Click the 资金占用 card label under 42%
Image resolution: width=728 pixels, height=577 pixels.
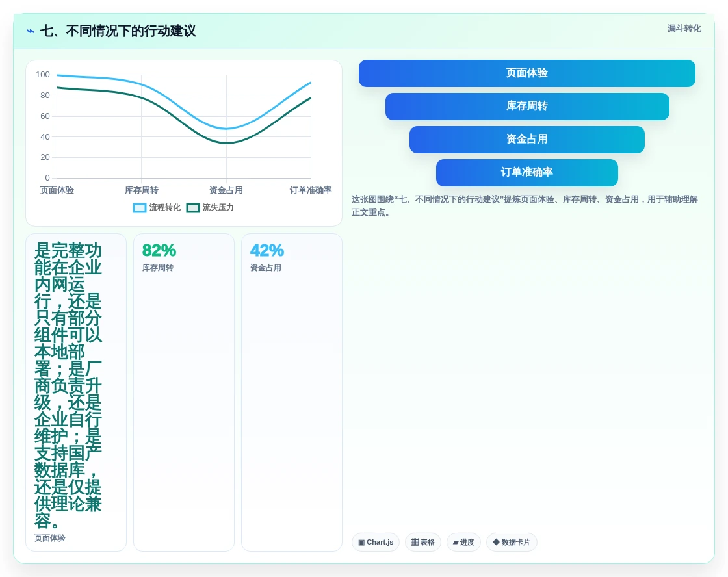(266, 268)
